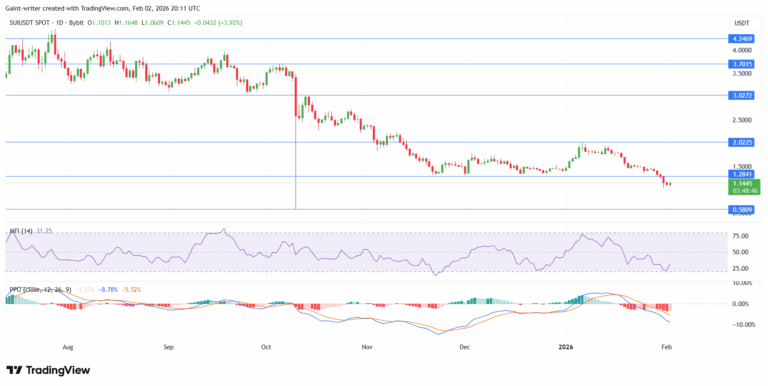The height and width of the screenshot is (386, 768).
Task: Click the Feb label on time axis
Action: (666, 347)
